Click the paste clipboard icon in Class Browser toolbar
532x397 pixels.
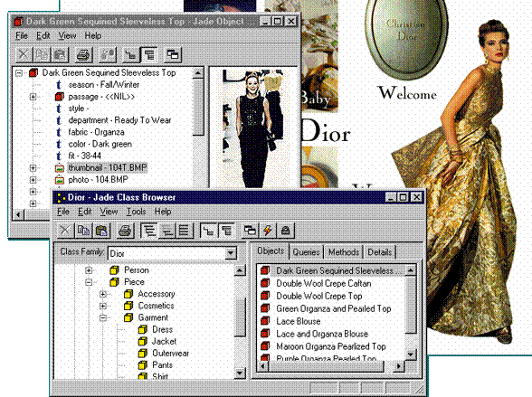click(101, 231)
